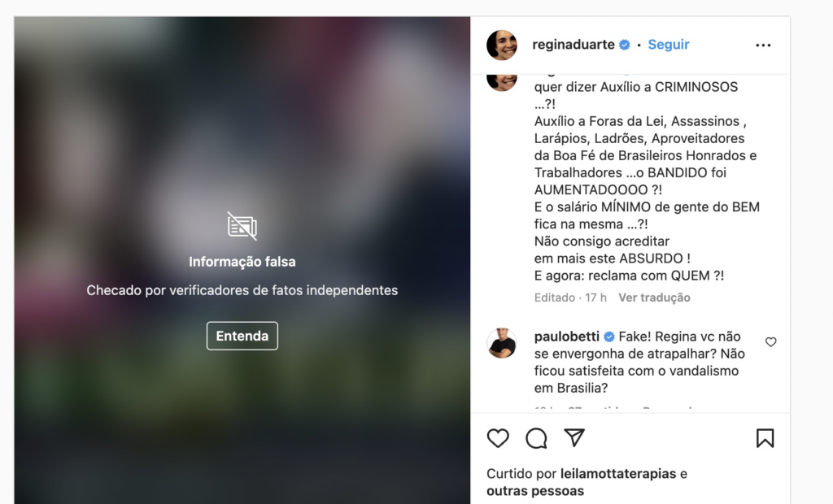Like paulobetti's comment heart

[771, 342]
